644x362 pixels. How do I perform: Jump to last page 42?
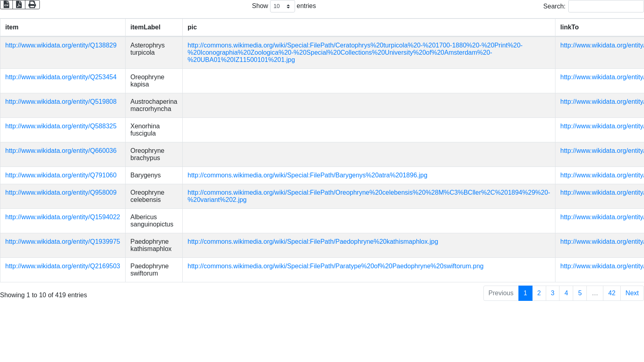pos(612,293)
